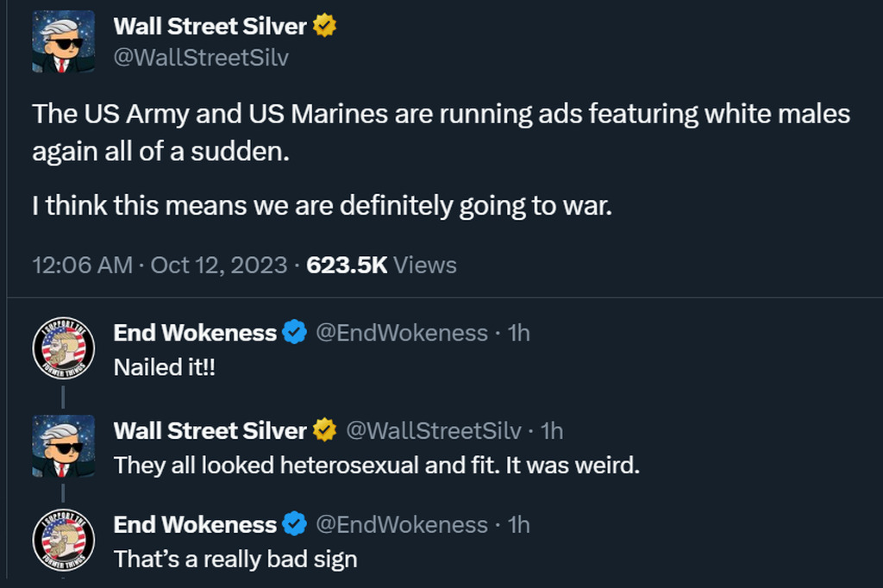Click Wall Street Silver avatar beside the heterosexual-and-fit reply
Viewport: 883px width, 588px height.
click(x=63, y=446)
